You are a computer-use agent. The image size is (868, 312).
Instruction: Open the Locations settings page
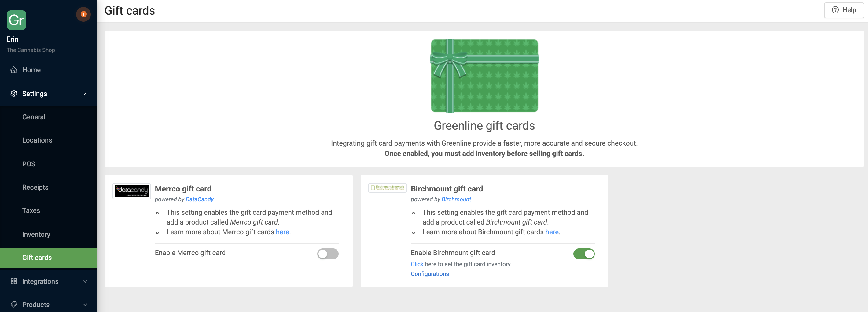(37, 140)
